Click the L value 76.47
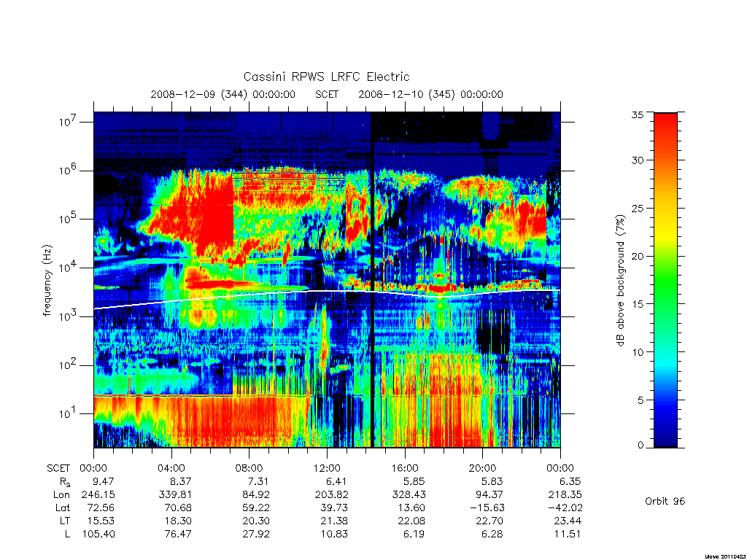747x560 pixels. (178, 534)
